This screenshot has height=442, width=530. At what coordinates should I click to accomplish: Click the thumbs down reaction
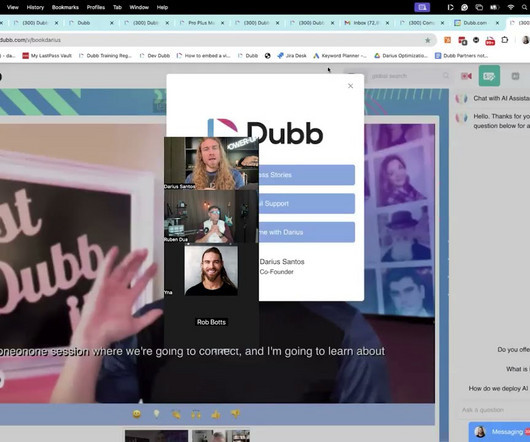coord(235,414)
